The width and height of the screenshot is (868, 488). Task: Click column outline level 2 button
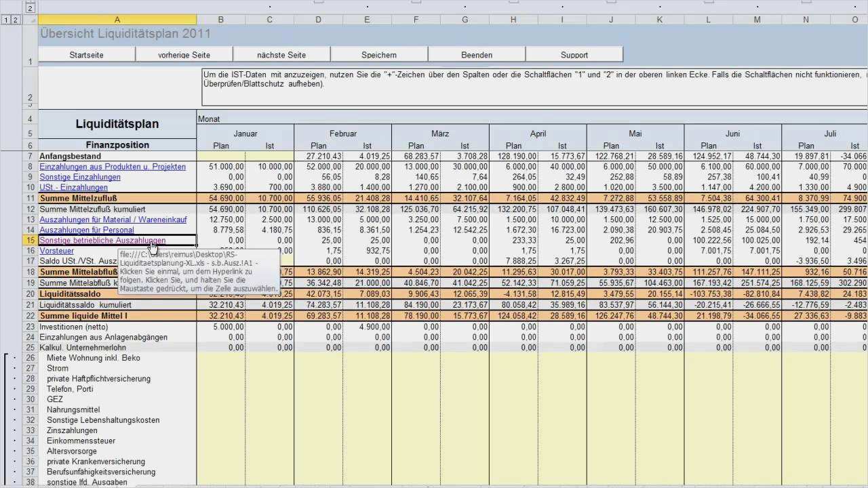tap(30, 8)
